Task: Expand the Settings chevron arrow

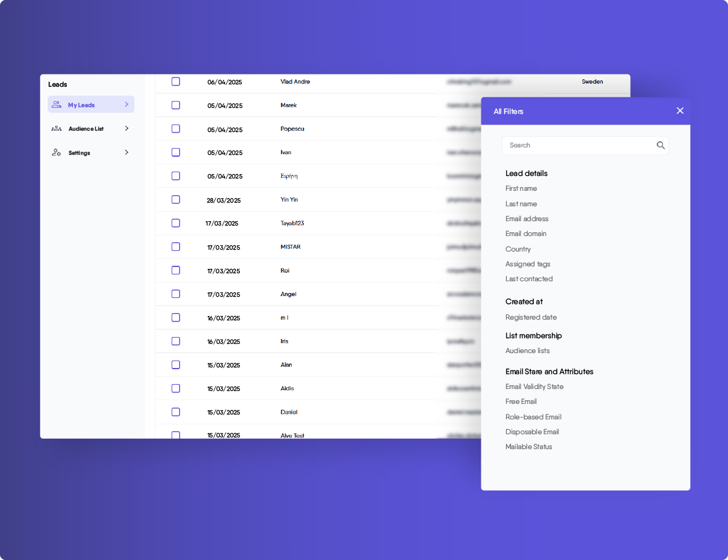Action: pyautogui.click(x=126, y=152)
